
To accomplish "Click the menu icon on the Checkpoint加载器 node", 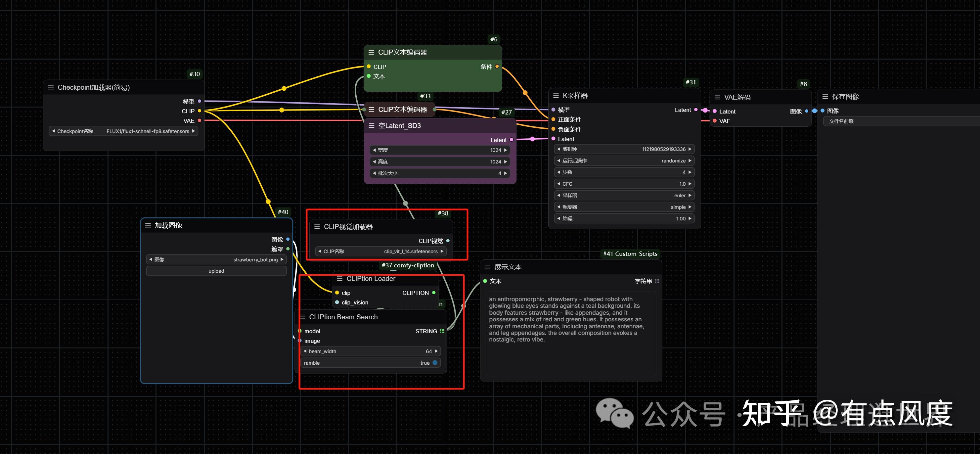I will [51, 88].
